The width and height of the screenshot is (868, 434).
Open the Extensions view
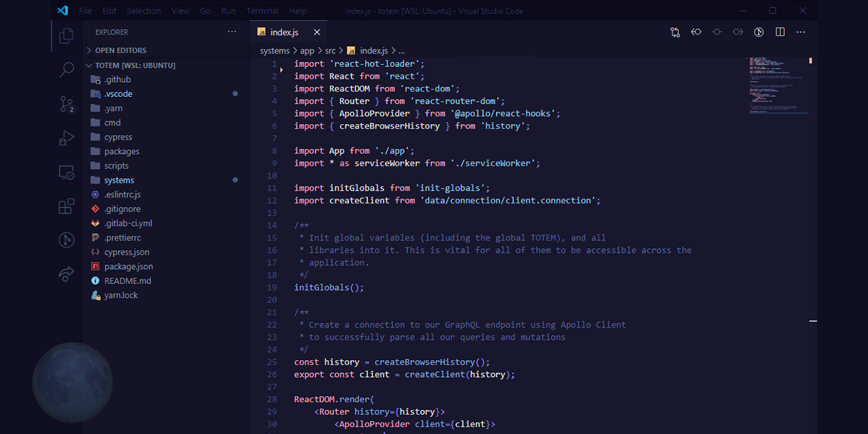click(x=66, y=205)
